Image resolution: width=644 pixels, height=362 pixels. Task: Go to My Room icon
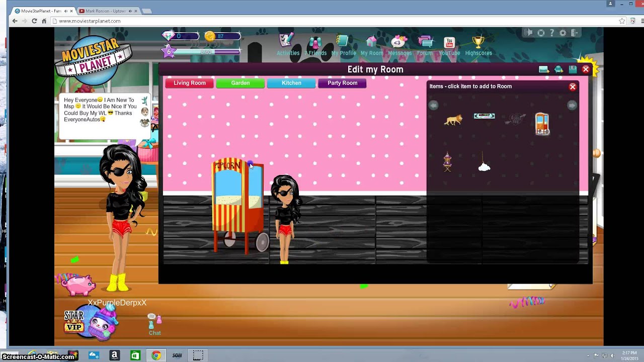tap(371, 42)
